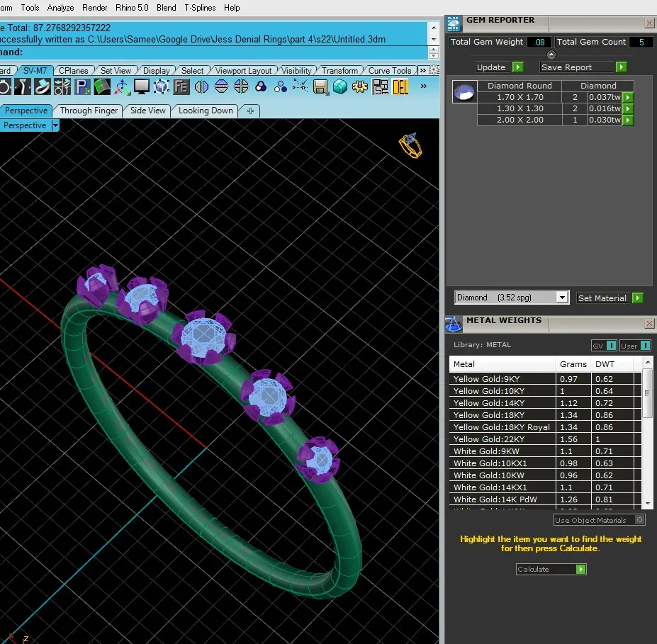657x644 pixels.
Task: Open the Tools menu
Action: point(30,8)
